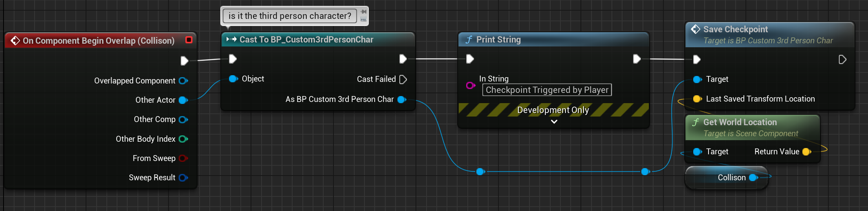
Task: Click the Collison variable output pin
Action: [x=753, y=178]
